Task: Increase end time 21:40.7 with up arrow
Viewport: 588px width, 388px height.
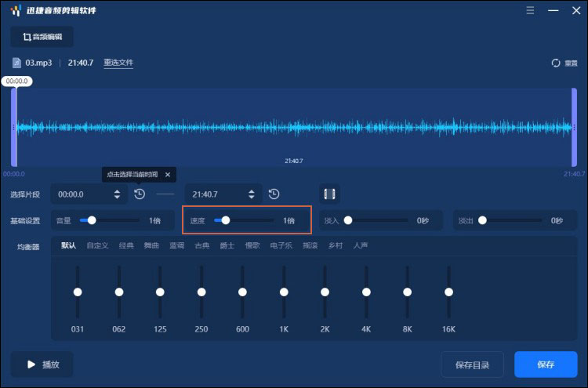Action: pos(251,191)
